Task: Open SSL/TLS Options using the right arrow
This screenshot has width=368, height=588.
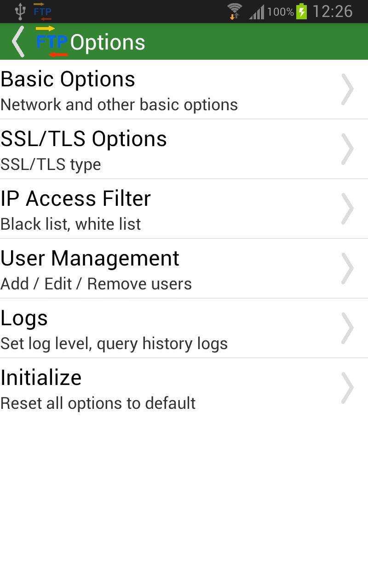Action: click(348, 148)
